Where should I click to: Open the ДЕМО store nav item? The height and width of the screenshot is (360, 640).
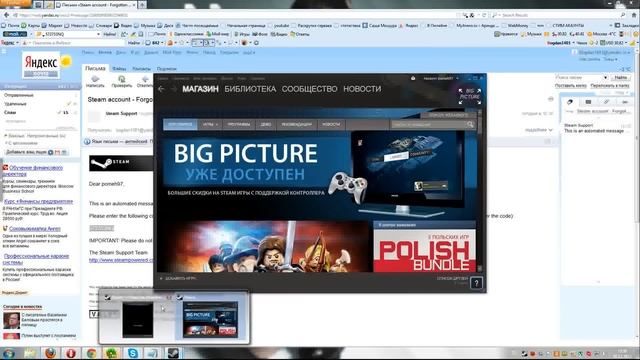pyautogui.click(x=265, y=124)
